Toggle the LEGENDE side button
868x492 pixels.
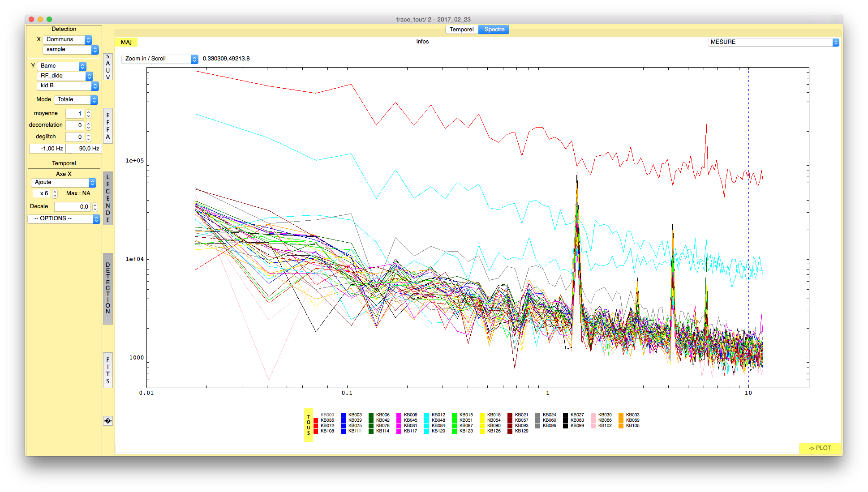coord(107,198)
